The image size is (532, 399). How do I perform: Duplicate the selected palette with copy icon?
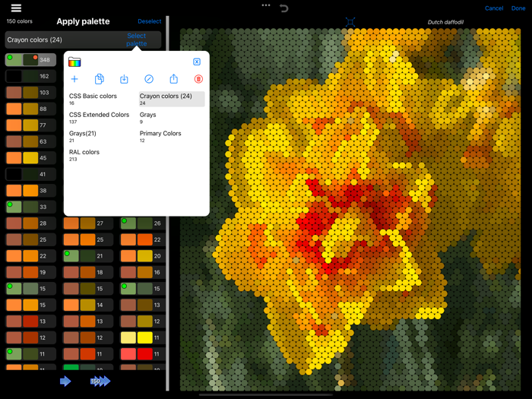99,79
